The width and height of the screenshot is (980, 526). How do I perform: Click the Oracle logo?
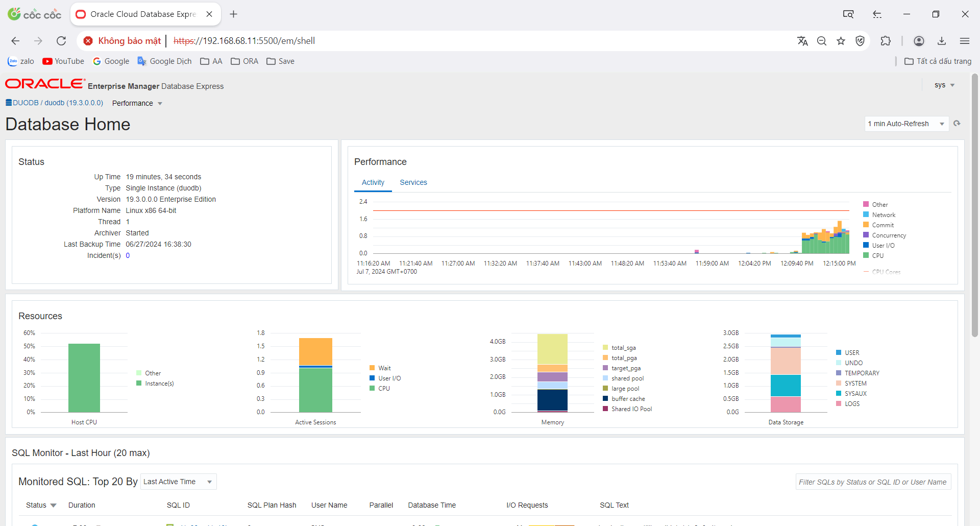(45, 84)
